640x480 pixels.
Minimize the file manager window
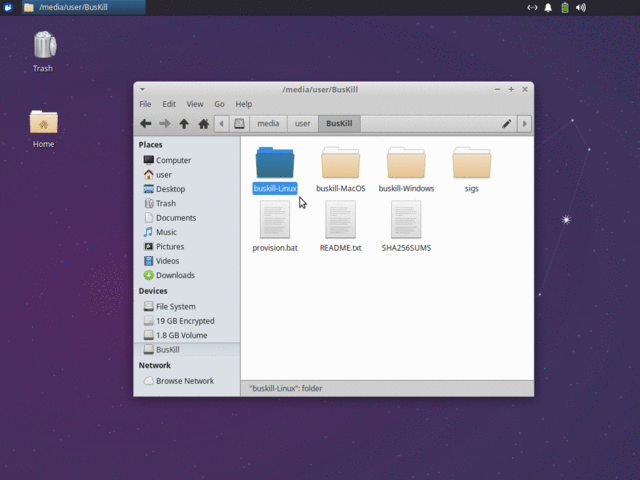tap(497, 89)
